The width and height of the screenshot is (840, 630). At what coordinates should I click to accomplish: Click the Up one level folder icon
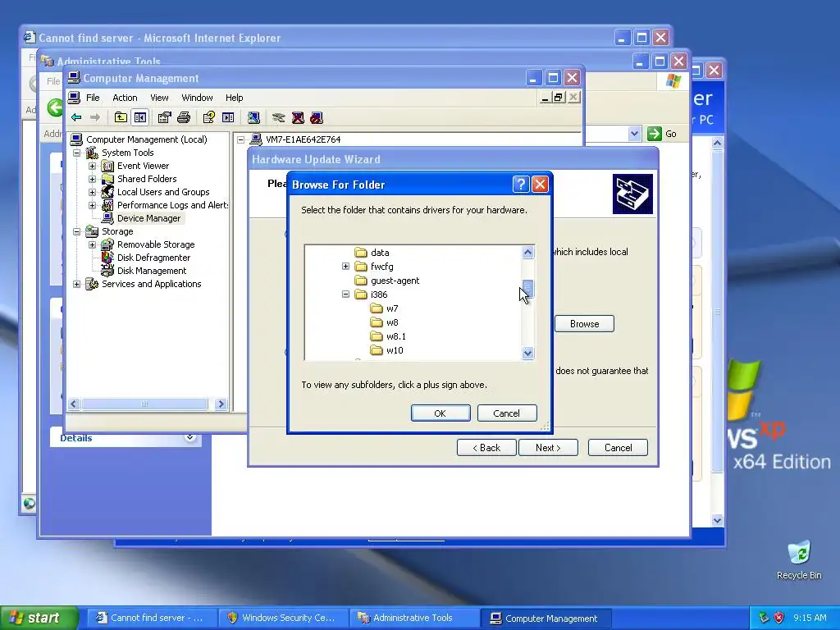(x=121, y=117)
